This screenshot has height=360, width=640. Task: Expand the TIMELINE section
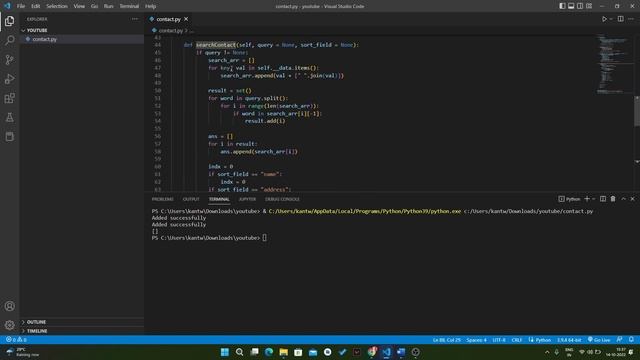(x=37, y=331)
